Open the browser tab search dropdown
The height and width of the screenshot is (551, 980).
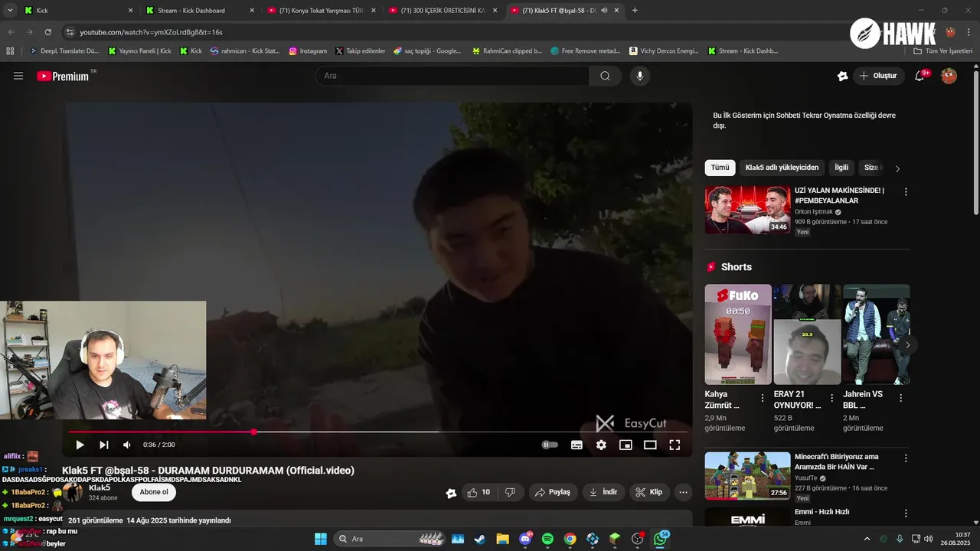tap(10, 11)
